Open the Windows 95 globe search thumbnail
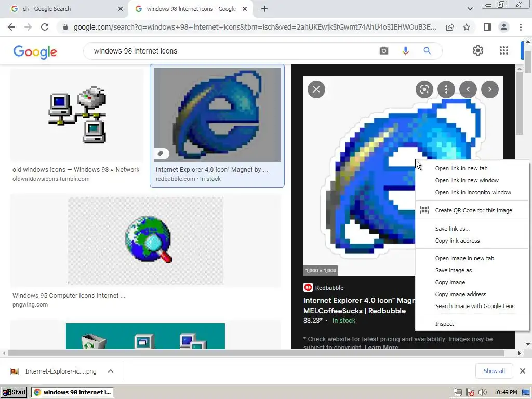Viewport: 532px width, 399px height. coord(145,241)
